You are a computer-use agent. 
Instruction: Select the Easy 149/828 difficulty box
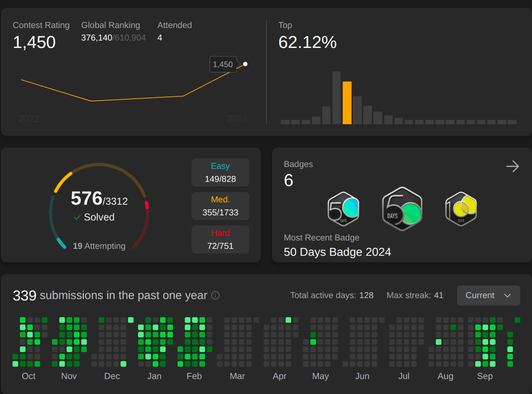pos(220,172)
